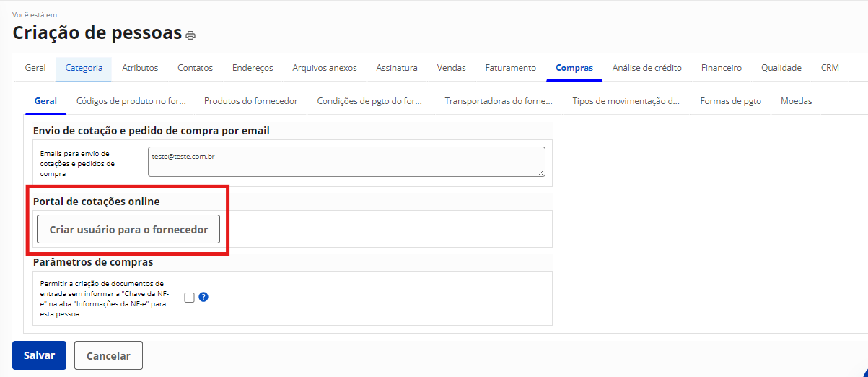Open Códigos de produto no for... sub-tab

131,101
